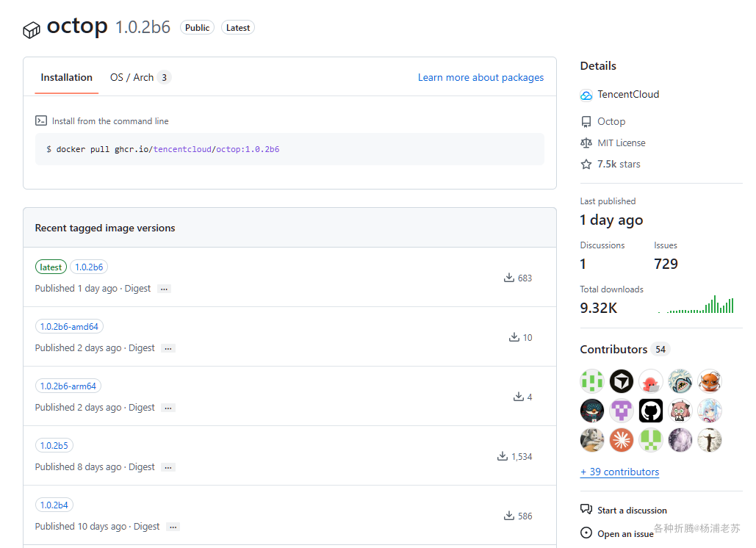Click the Start a discussion speech bubble icon
Screen dimensions: 756x548
(586, 509)
